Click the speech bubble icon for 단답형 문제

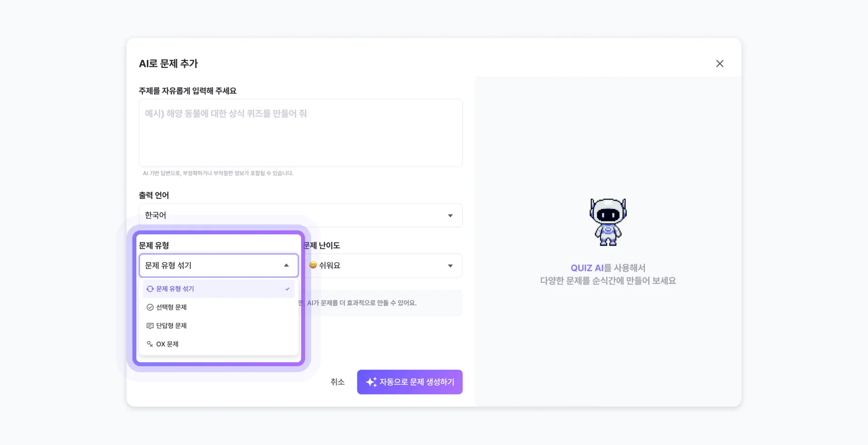150,325
